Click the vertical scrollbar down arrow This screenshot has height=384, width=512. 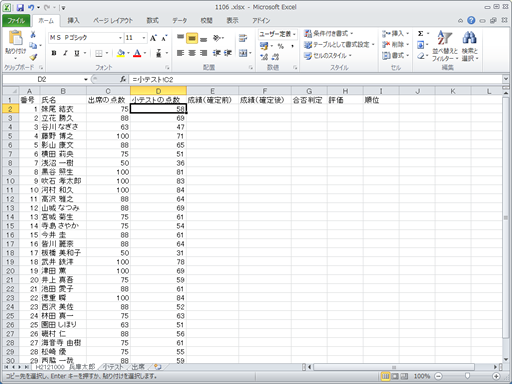tap(506, 360)
